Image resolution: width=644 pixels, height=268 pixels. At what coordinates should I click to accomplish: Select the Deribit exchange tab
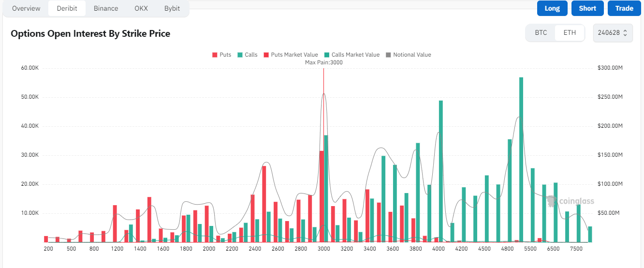(67, 8)
